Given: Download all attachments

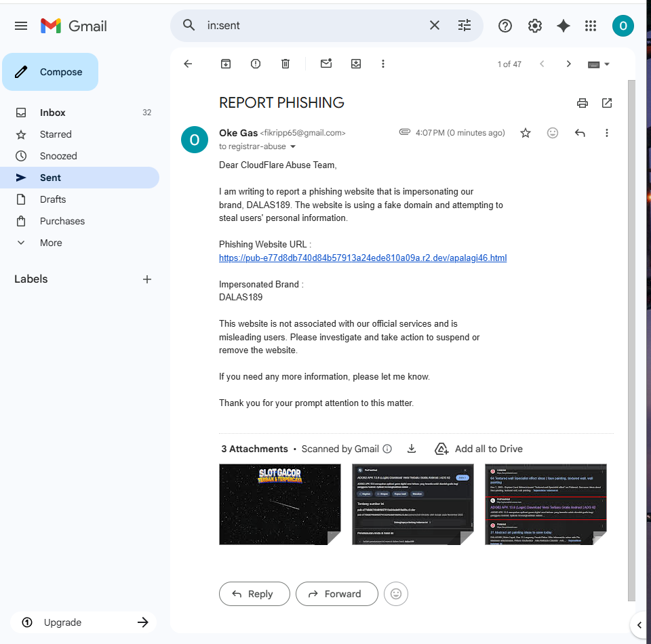Looking at the screenshot, I should point(412,449).
